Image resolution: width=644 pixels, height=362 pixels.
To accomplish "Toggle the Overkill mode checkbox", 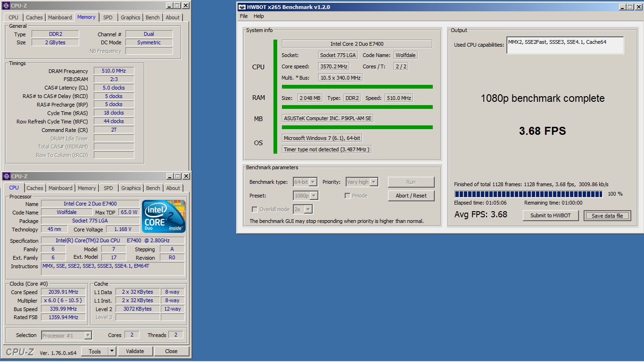I will tap(255, 209).
